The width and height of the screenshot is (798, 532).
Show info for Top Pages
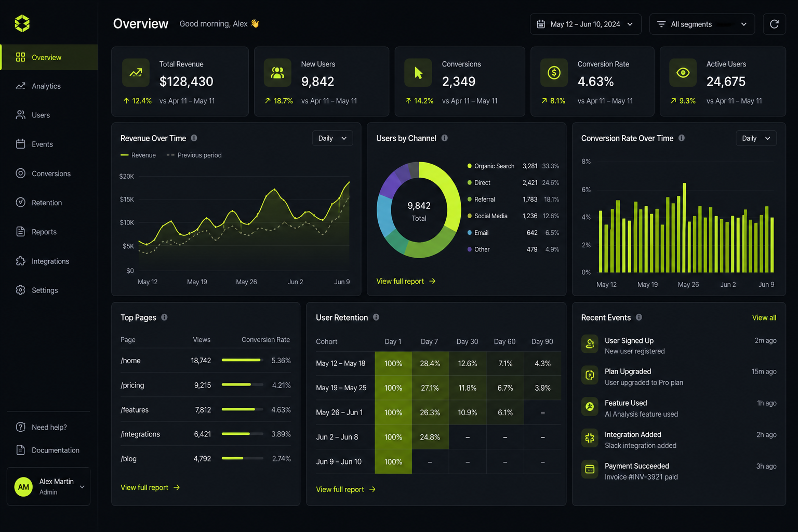tap(164, 317)
